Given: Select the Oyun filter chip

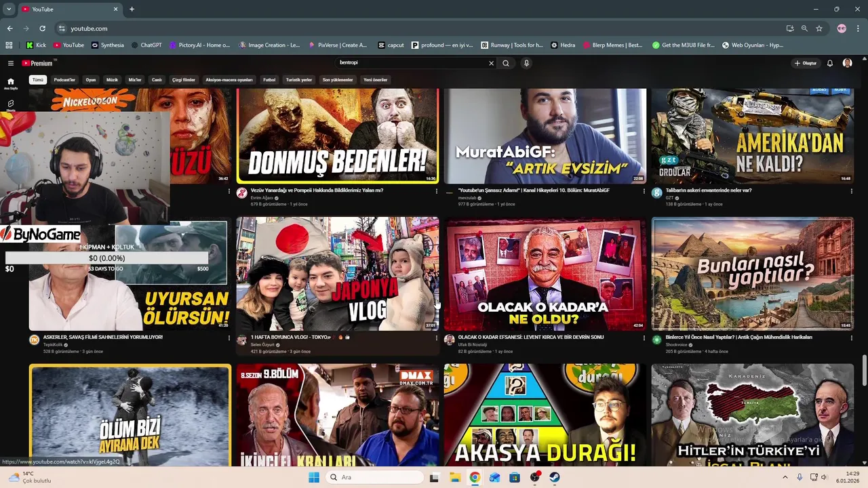Looking at the screenshot, I should [91, 80].
